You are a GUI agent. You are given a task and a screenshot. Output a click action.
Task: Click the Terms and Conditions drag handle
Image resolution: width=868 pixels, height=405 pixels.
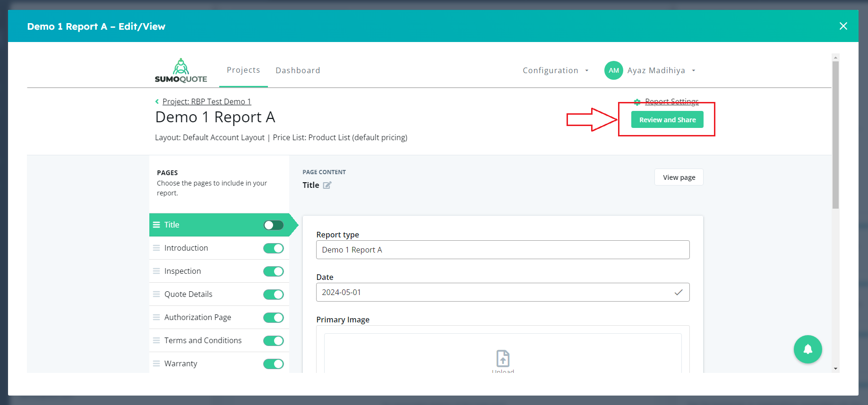pos(156,340)
